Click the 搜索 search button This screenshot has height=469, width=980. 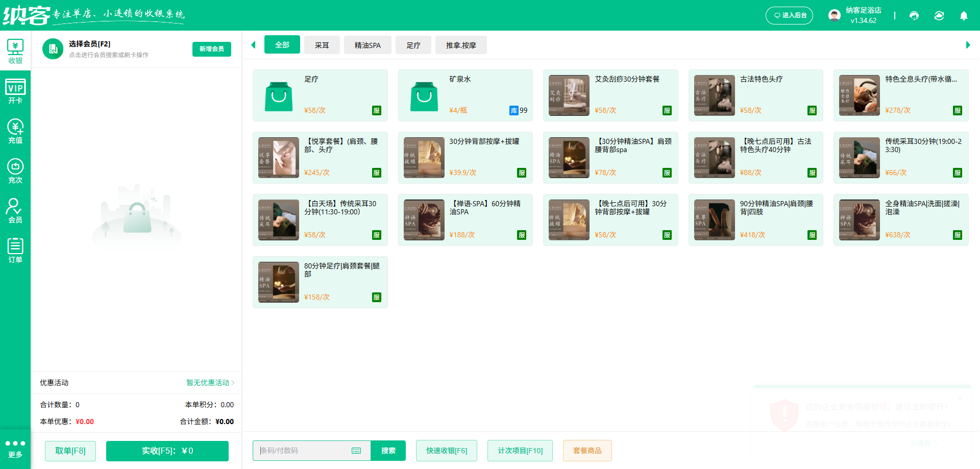point(388,451)
